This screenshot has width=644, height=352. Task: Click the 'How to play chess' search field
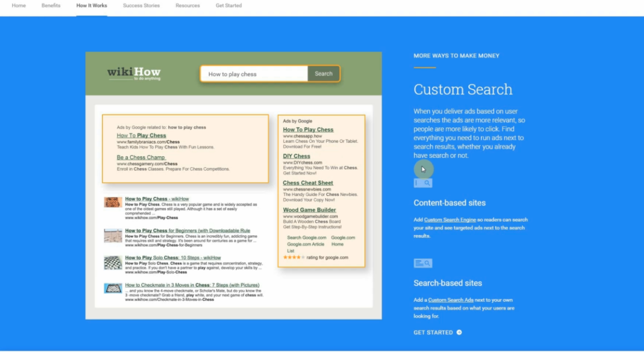[254, 74]
